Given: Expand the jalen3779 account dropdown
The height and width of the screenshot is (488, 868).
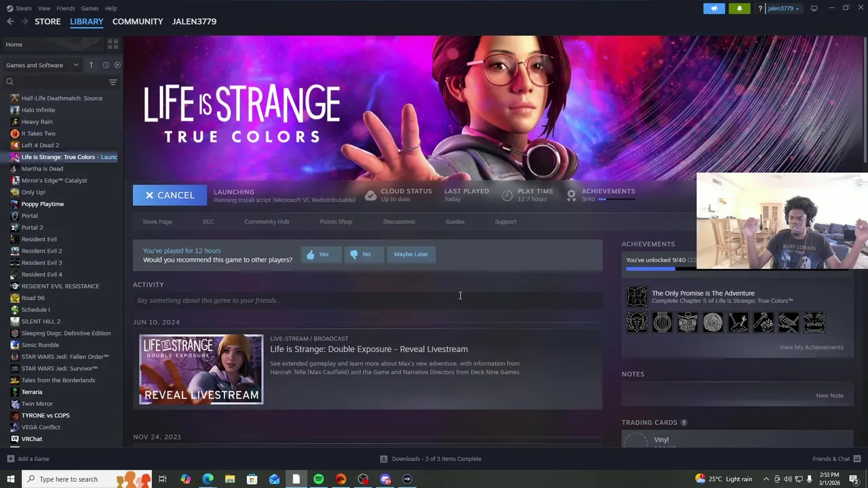Looking at the screenshot, I should 783,8.
